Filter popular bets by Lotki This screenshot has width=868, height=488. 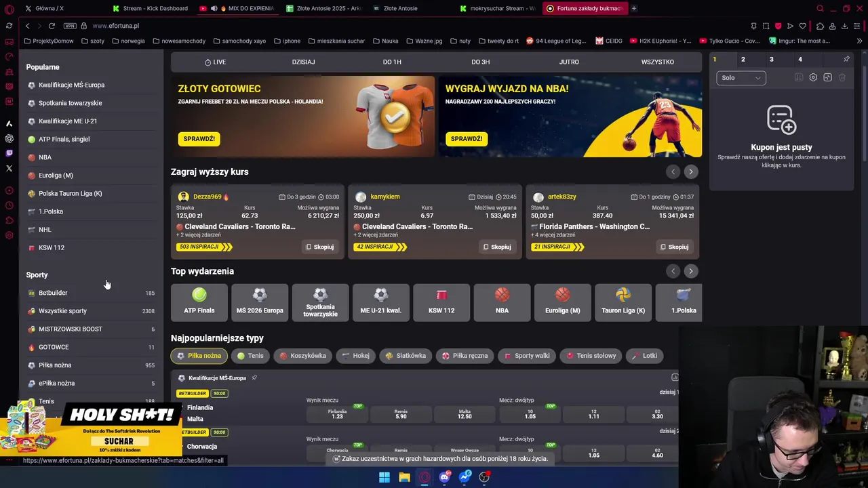pyautogui.click(x=645, y=355)
